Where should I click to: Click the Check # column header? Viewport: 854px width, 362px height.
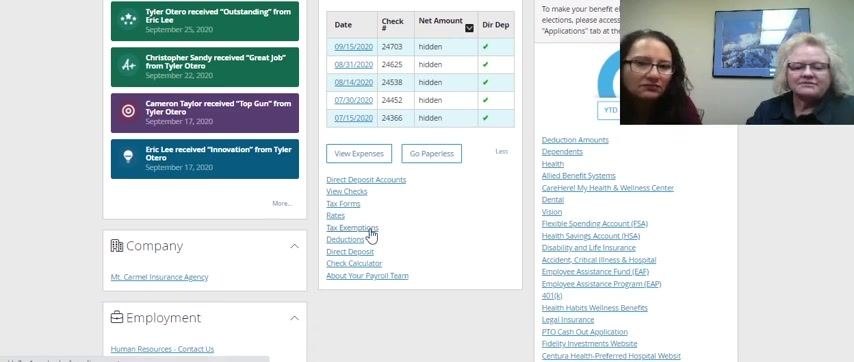[396, 24]
